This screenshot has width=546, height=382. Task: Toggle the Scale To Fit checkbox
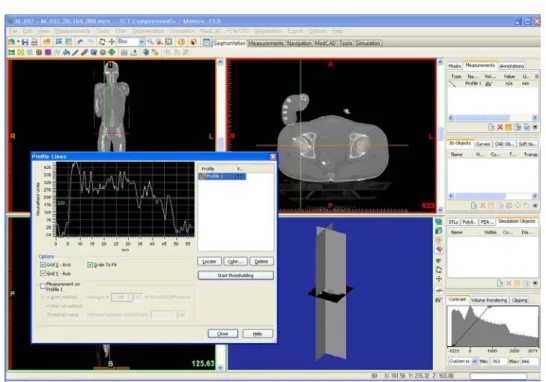click(x=90, y=265)
